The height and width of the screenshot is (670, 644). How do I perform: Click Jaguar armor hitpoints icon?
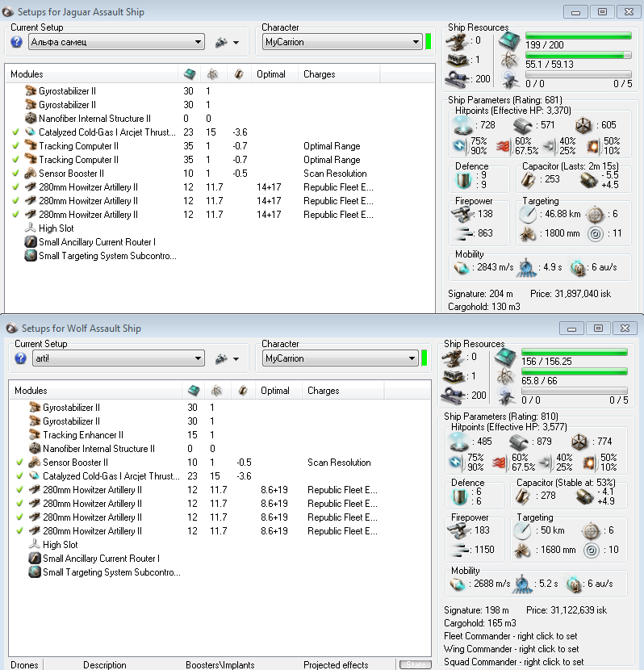pos(522,126)
